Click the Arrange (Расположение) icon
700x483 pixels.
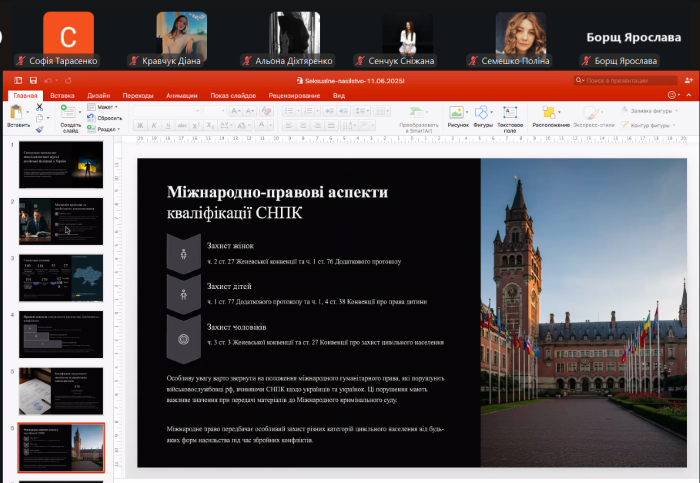coord(550,113)
